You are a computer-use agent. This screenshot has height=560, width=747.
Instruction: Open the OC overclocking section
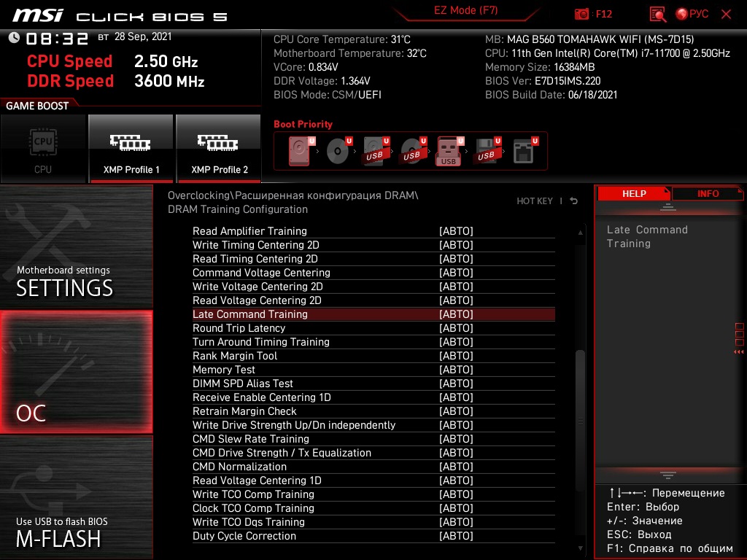click(76, 372)
